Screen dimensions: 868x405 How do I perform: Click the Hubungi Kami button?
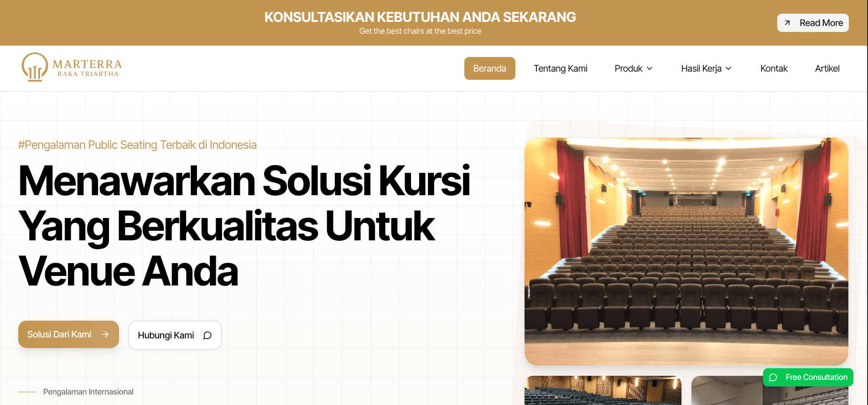(175, 335)
